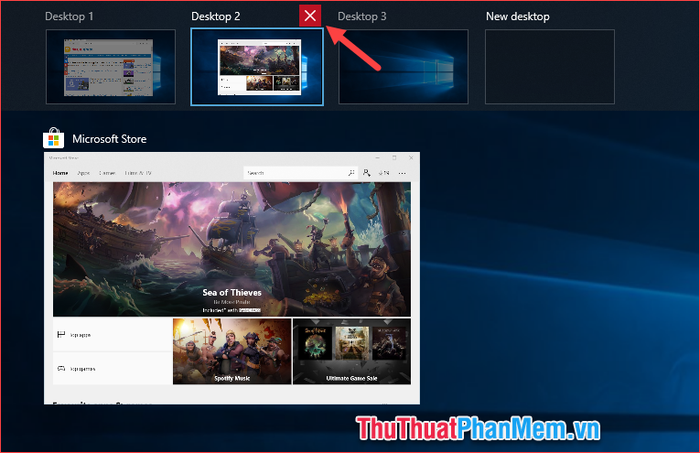Click the magnifier search icon in Store

coord(351,173)
